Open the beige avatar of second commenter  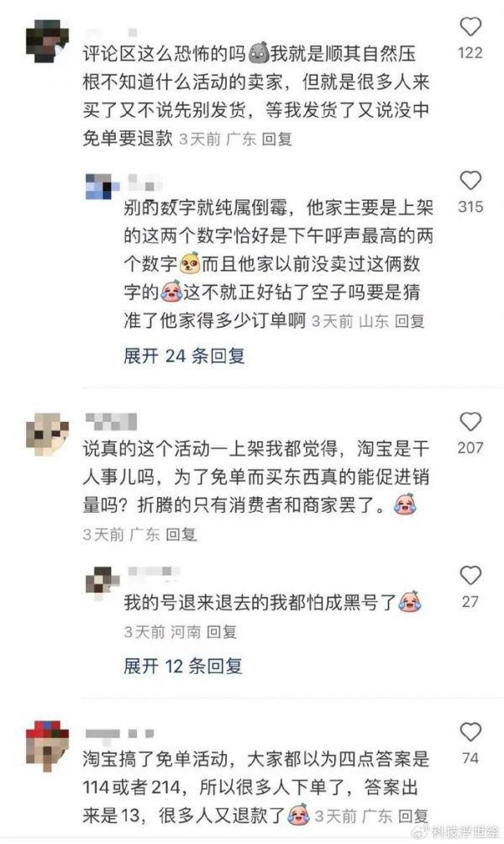pyautogui.click(x=48, y=435)
